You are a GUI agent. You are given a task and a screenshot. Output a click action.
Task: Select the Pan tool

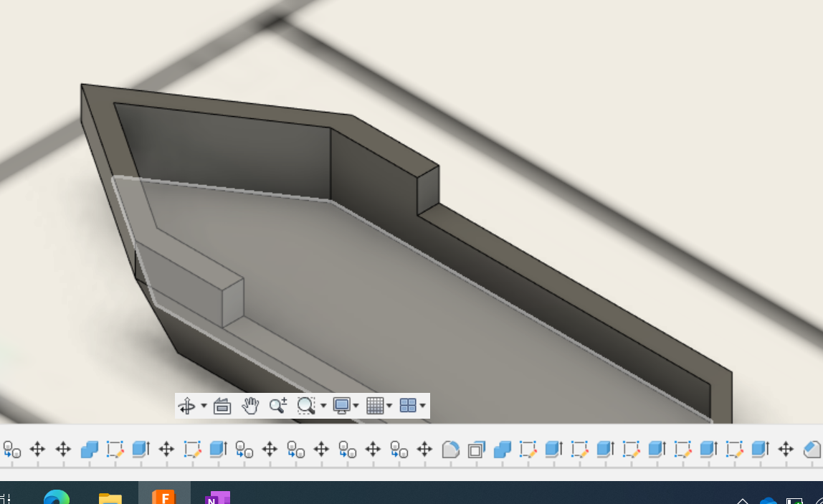(x=250, y=405)
